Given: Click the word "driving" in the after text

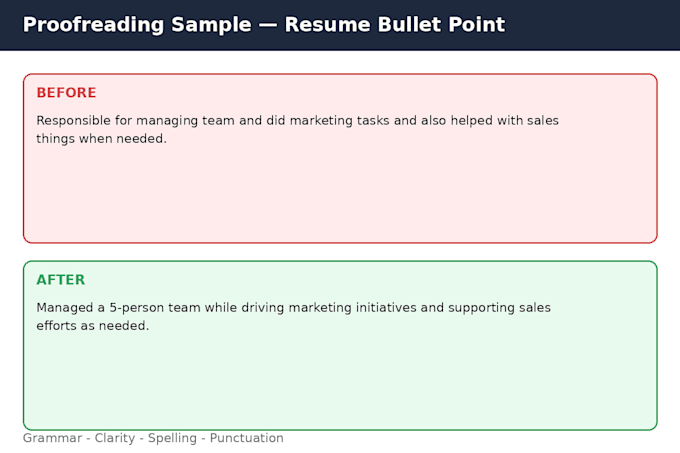Looking at the screenshot, I should 263,308.
